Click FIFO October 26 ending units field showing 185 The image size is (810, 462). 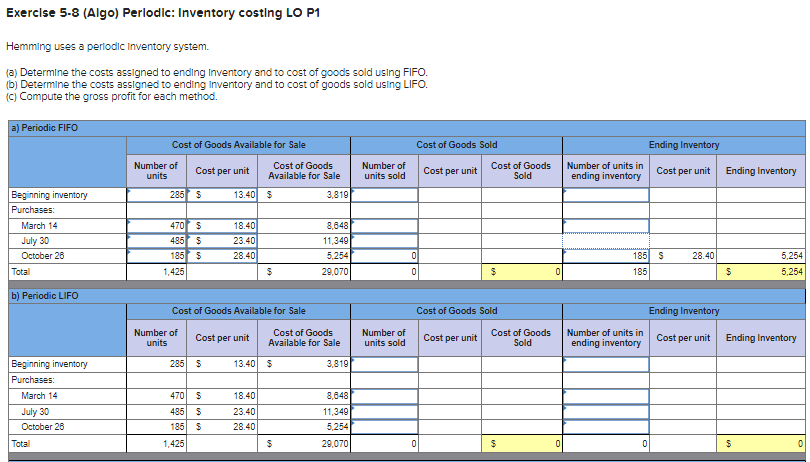tap(606, 256)
